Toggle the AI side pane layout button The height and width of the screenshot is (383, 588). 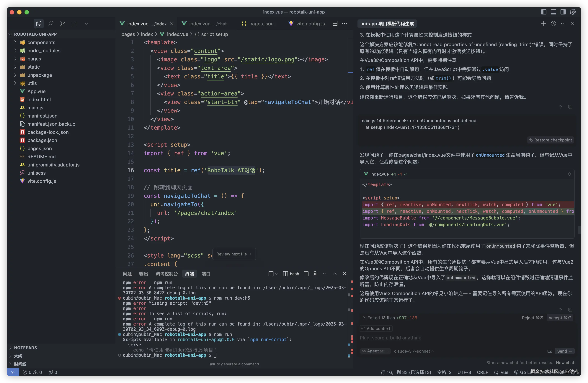563,12
